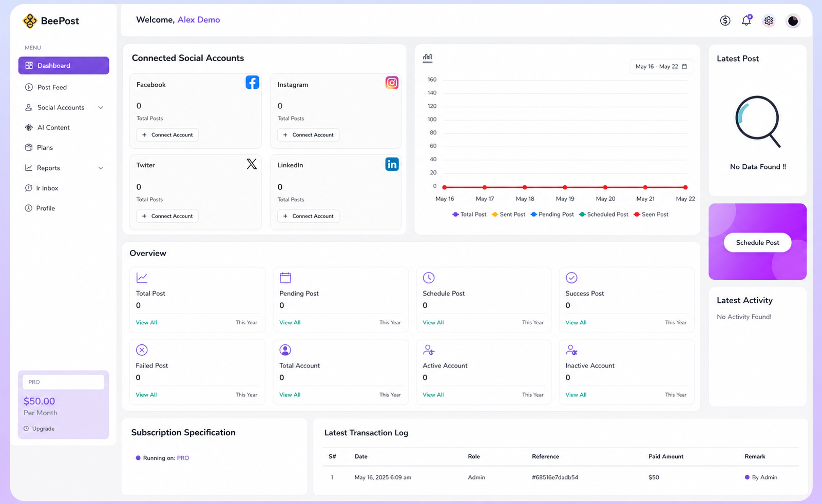
Task: Go to Post Feed in sidebar
Action: tap(52, 88)
